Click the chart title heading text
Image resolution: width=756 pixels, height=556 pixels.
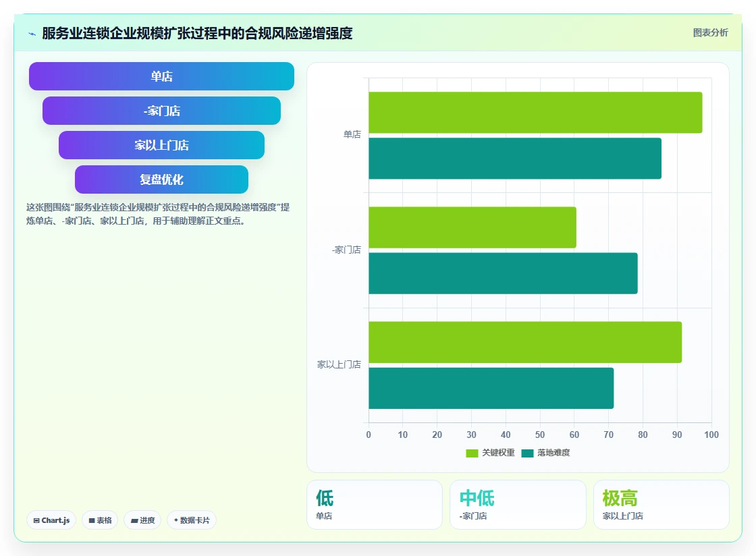coord(197,33)
